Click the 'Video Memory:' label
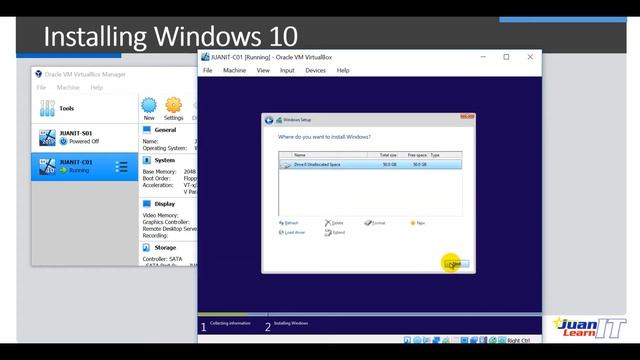Screen dimensions: 640x360 [x=160, y=215]
